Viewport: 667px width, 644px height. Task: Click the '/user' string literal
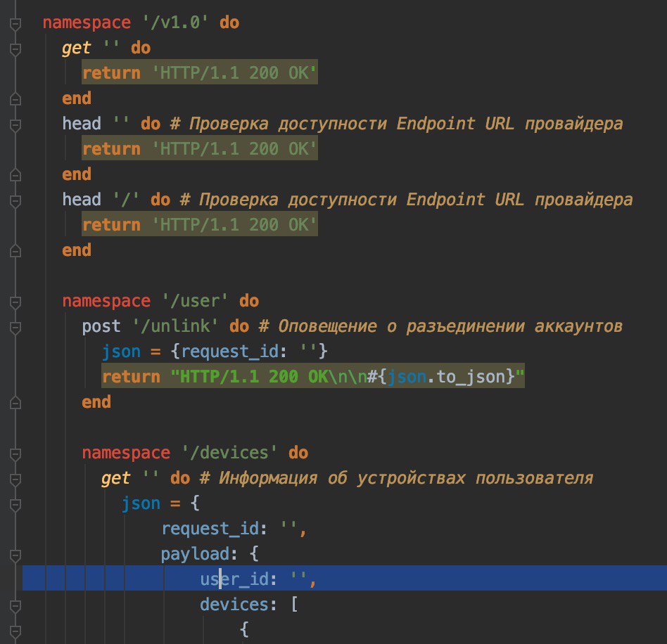point(195,301)
